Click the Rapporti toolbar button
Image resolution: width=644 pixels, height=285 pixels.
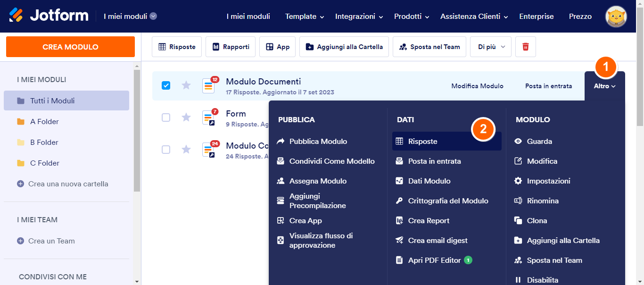pyautogui.click(x=231, y=47)
